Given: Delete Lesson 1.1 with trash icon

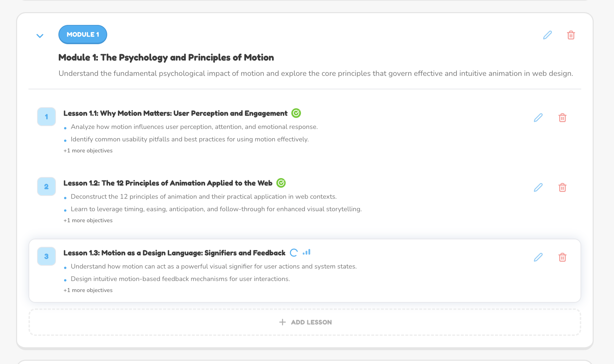Looking at the screenshot, I should pos(562,118).
